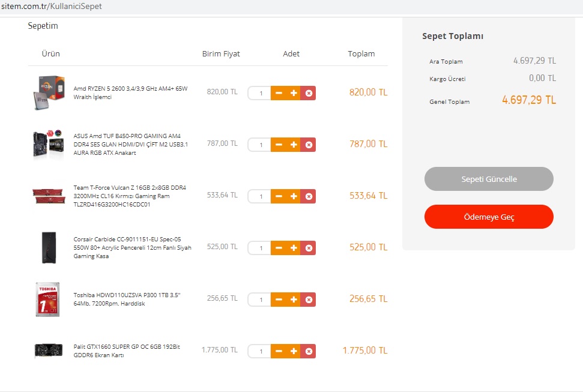Image resolution: width=583 pixels, height=392 pixels.
Task: Open Amd RYZEN 5 2600 product link
Action: [130, 93]
